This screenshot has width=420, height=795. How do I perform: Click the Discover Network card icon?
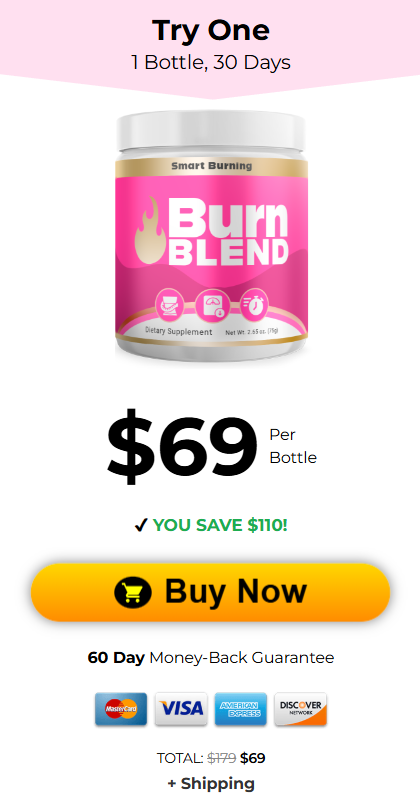pyautogui.click(x=300, y=708)
